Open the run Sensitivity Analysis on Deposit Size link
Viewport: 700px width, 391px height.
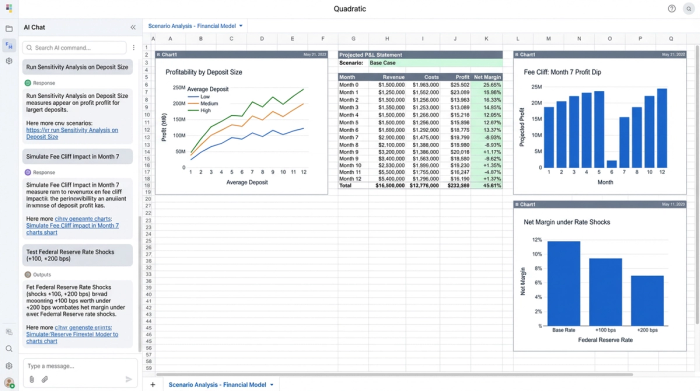72,133
